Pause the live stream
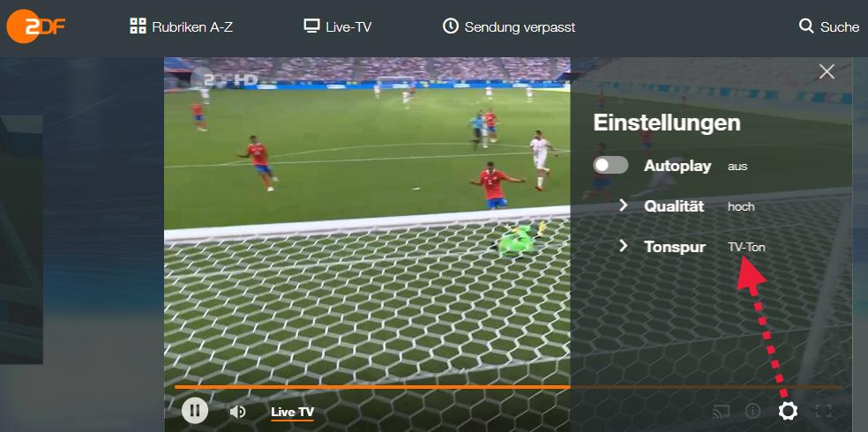 tap(195, 411)
